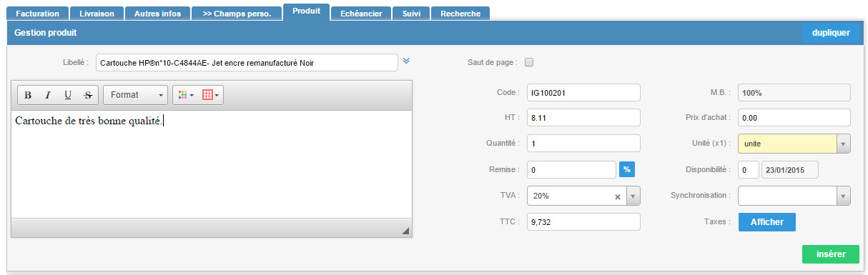
Task: Open the TVA dropdown arrow
Action: [633, 196]
